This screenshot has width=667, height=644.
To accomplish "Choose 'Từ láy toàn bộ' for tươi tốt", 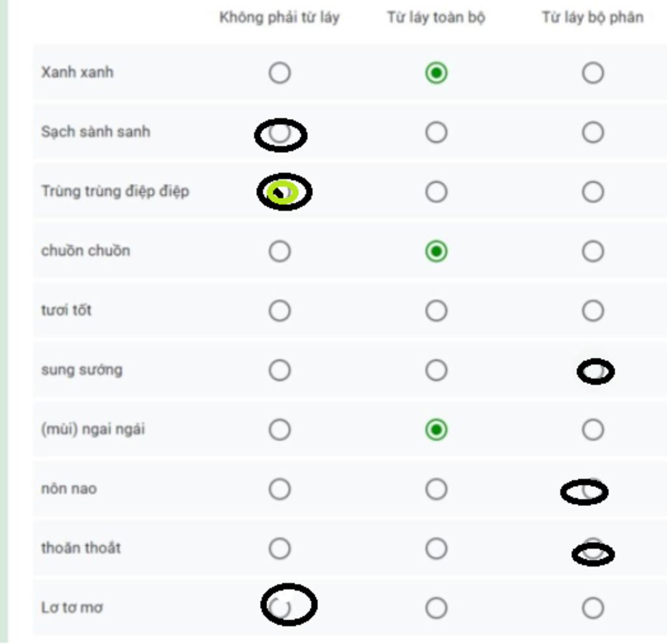I will coord(436,311).
